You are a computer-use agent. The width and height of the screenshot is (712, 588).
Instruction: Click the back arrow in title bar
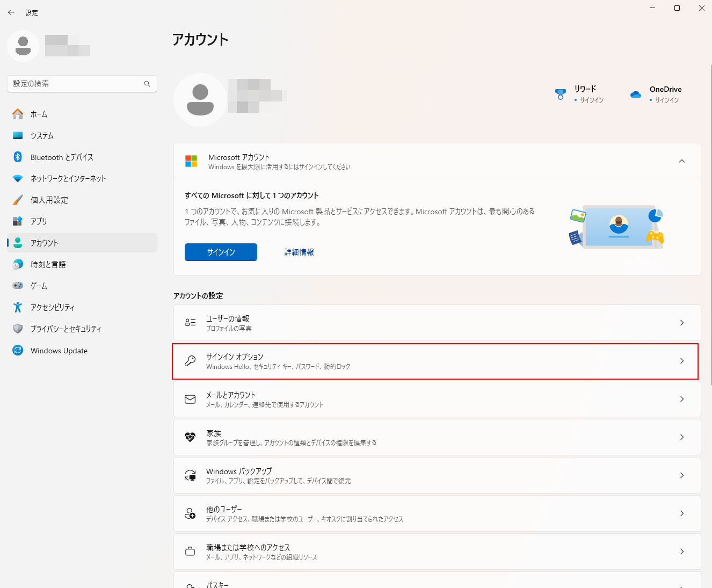(x=11, y=12)
